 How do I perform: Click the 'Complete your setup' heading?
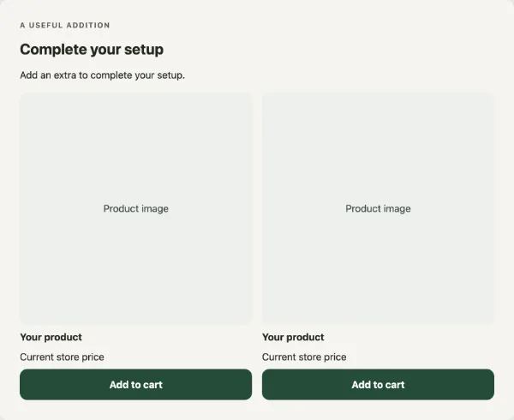pos(92,50)
